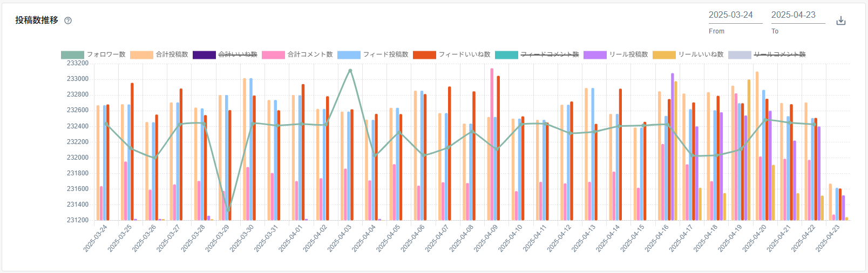Click the yellow bar on 2025-04-19
Viewport: 868px width, 273px height.
click(x=749, y=151)
